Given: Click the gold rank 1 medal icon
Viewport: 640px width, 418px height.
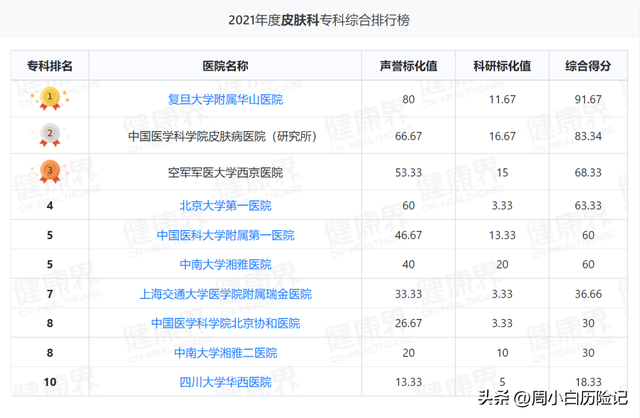Looking at the screenshot, I should pos(50,98).
